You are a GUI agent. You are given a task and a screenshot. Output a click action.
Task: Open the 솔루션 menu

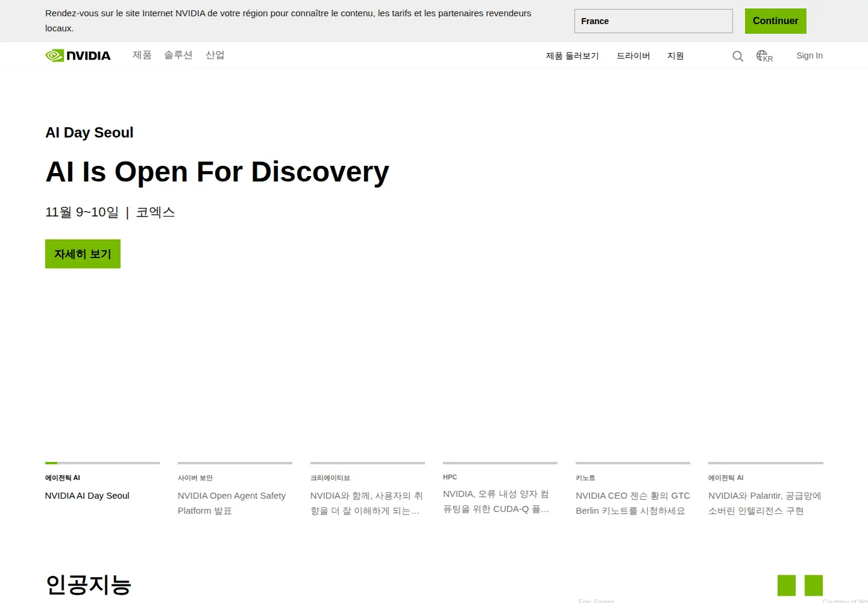(x=178, y=55)
